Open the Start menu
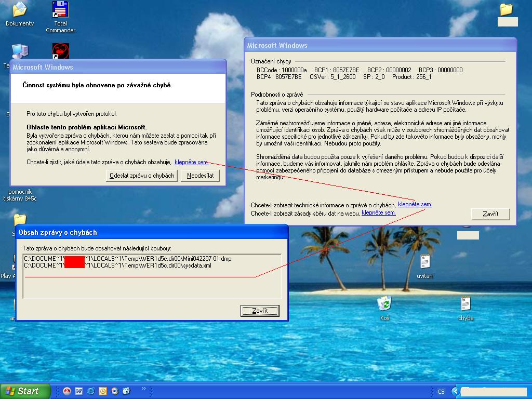532x399 pixels. pyautogui.click(x=25, y=391)
